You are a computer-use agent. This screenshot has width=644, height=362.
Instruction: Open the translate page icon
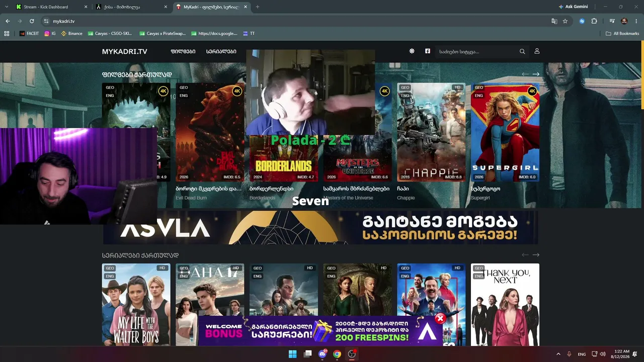[x=554, y=21]
